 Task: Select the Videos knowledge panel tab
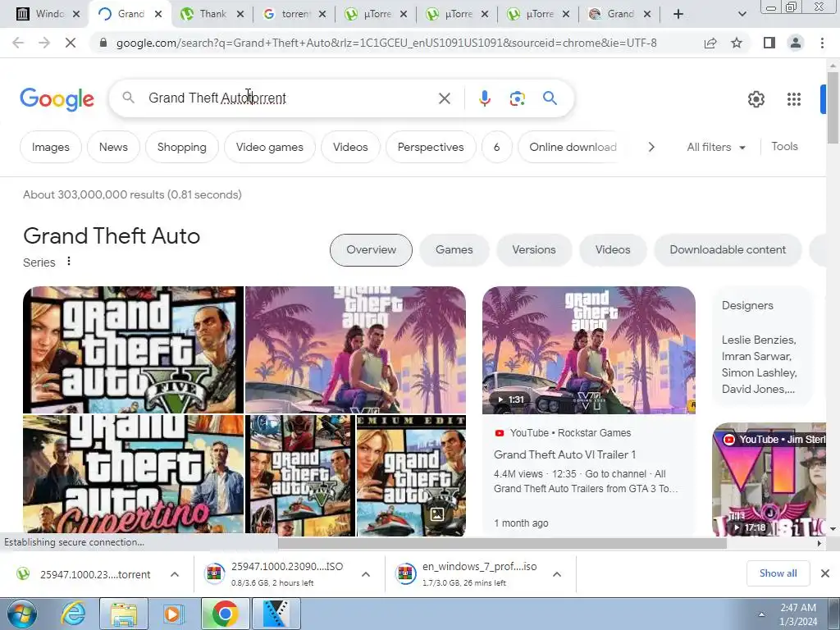click(x=612, y=249)
